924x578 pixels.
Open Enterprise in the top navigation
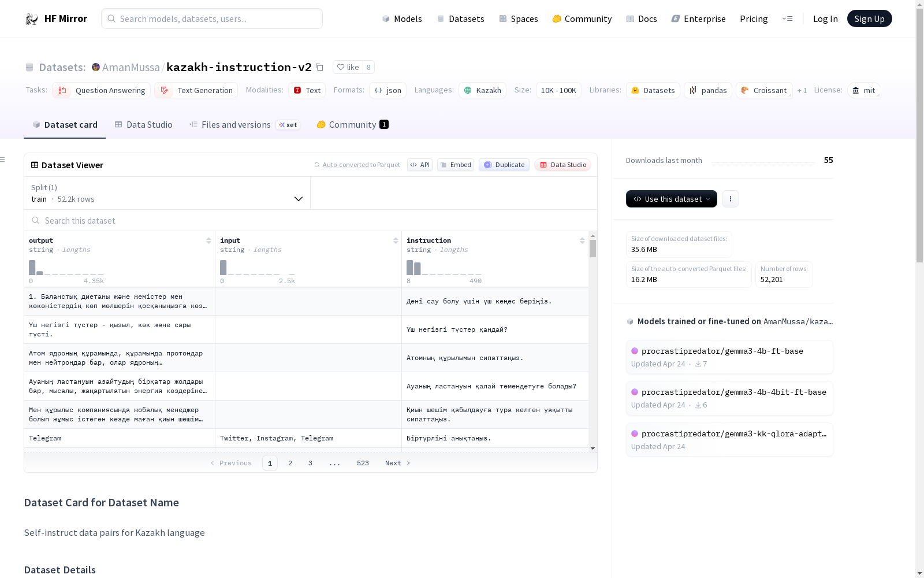[x=698, y=18]
